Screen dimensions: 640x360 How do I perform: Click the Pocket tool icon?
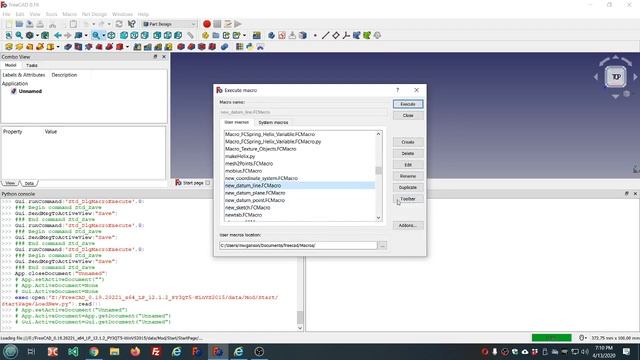click(68, 47)
